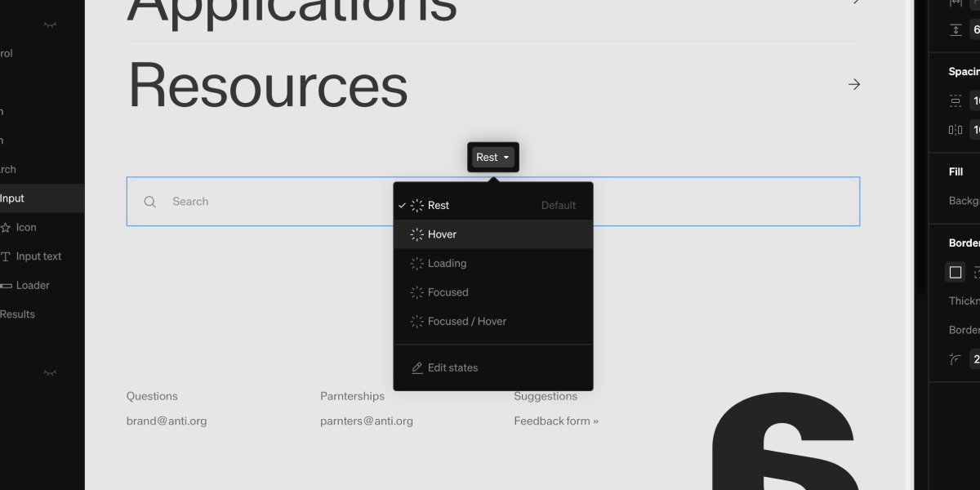
Task: Click the Fill section heading
Action: 956,172
